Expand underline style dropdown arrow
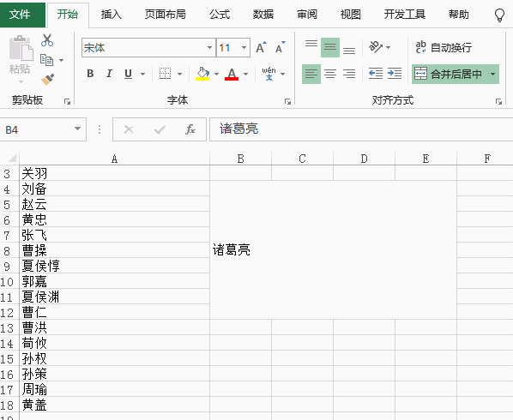The image size is (513, 420). pos(142,75)
